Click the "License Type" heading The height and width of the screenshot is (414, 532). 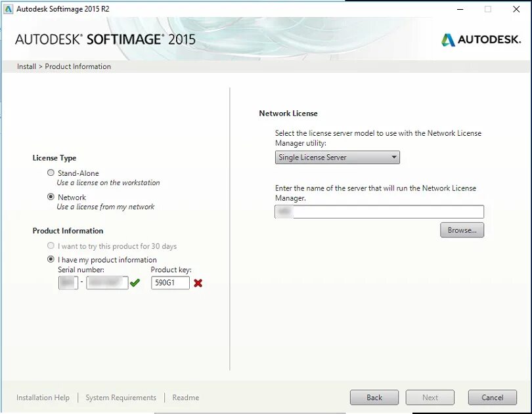pos(55,158)
